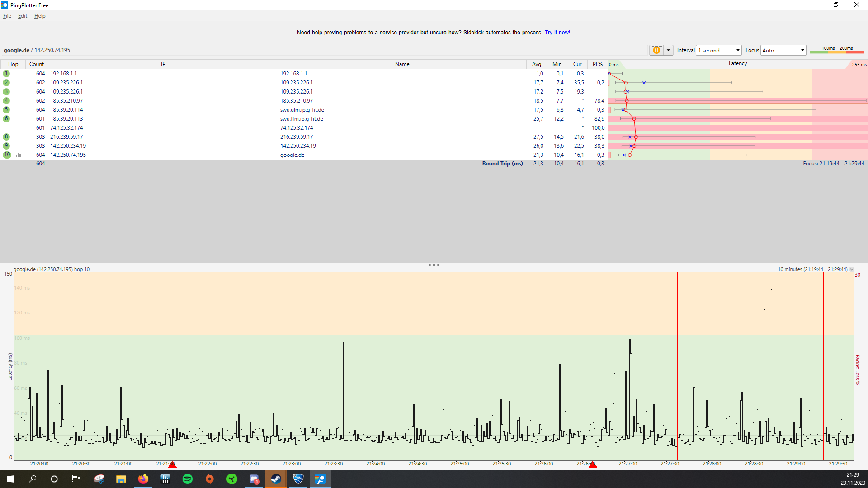This screenshot has width=868, height=488.
Task: Sort by the PL% column header
Action: [598, 64]
